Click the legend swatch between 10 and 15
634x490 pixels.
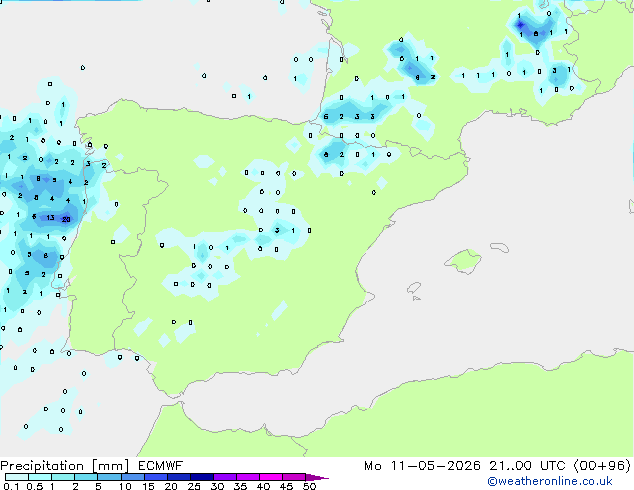(x=133, y=477)
